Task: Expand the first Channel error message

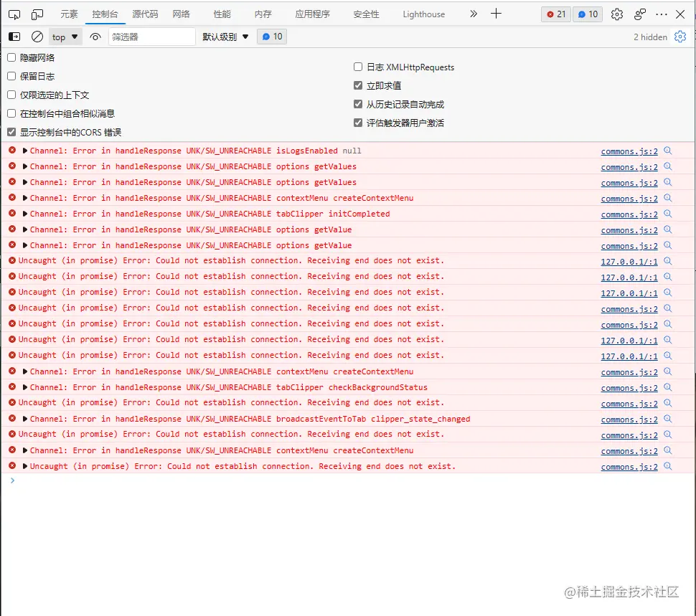Action: (x=24, y=151)
